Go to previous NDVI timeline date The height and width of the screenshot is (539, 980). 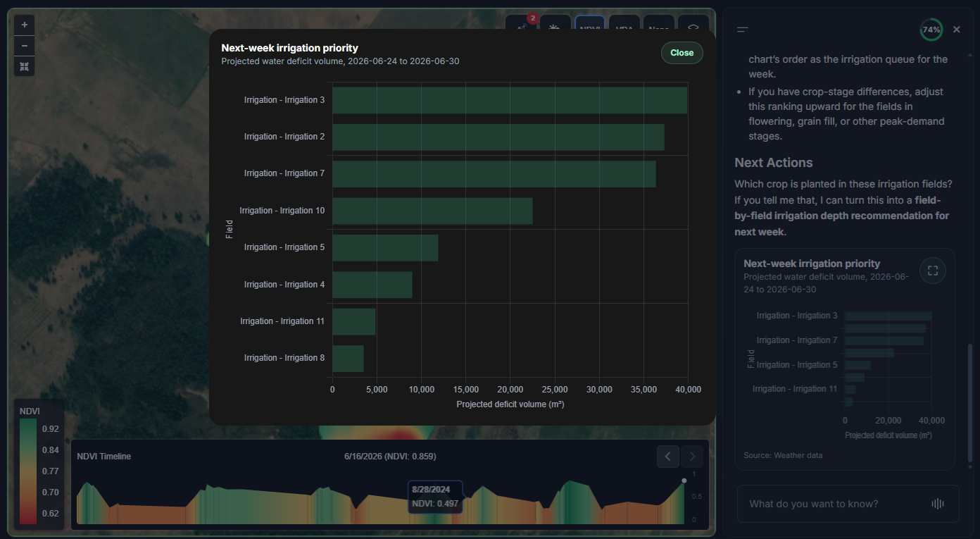point(668,457)
